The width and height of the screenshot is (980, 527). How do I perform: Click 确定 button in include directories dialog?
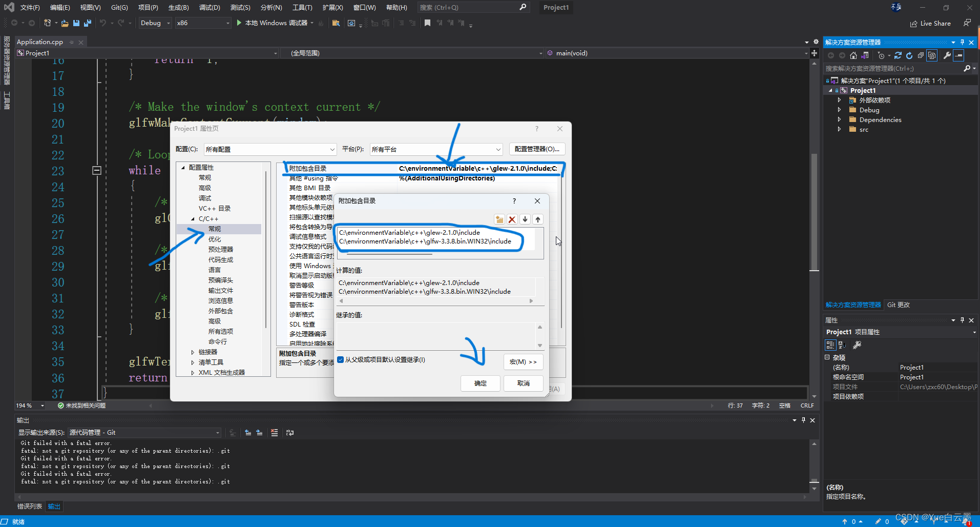tap(481, 383)
